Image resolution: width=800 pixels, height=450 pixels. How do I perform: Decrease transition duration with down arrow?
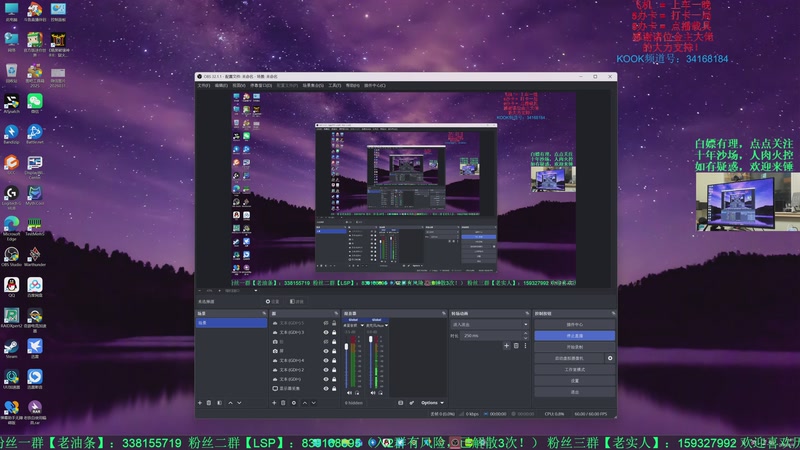pyautogui.click(x=526, y=338)
